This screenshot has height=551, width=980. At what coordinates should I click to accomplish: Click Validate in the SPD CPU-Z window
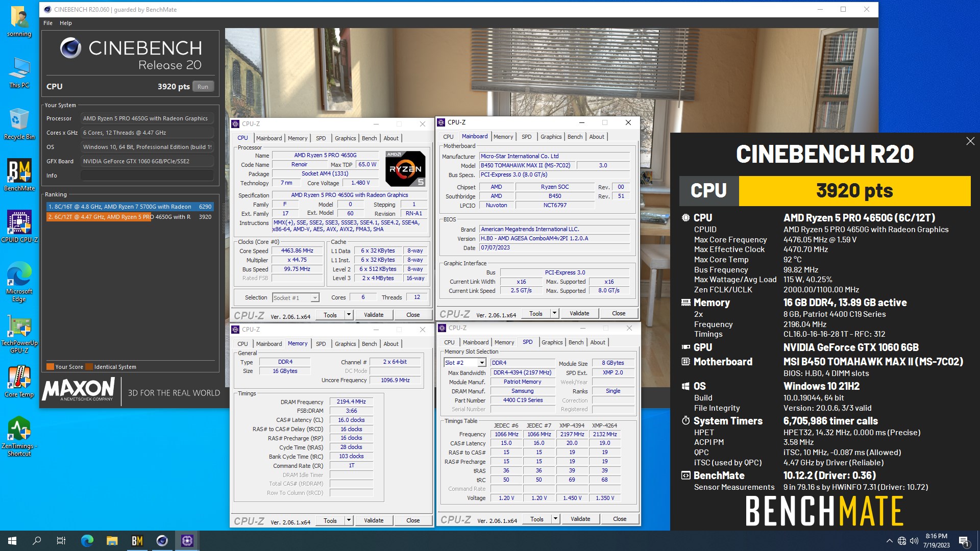point(580,519)
